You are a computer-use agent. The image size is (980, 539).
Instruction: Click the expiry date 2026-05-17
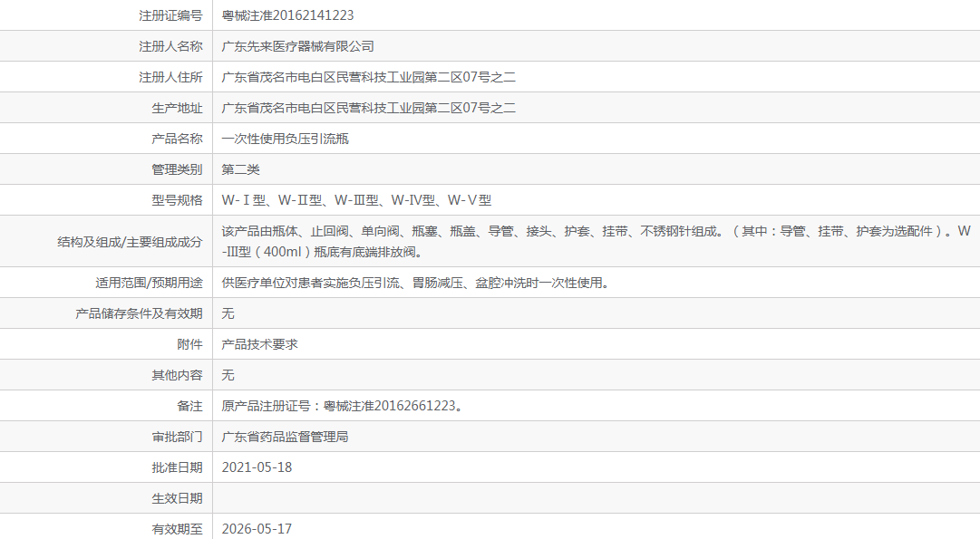257,529
